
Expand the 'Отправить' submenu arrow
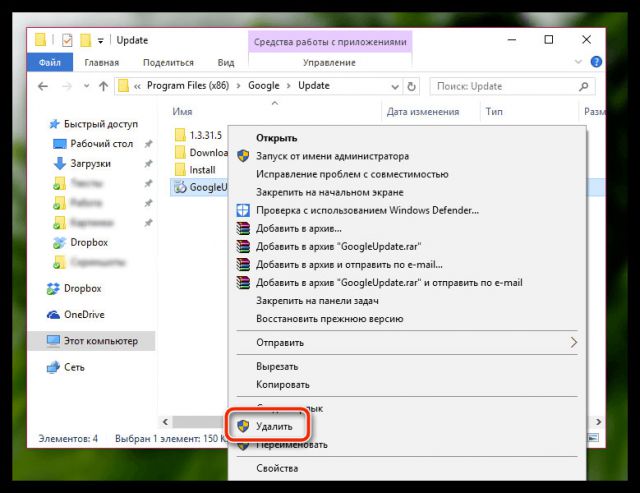tap(573, 343)
